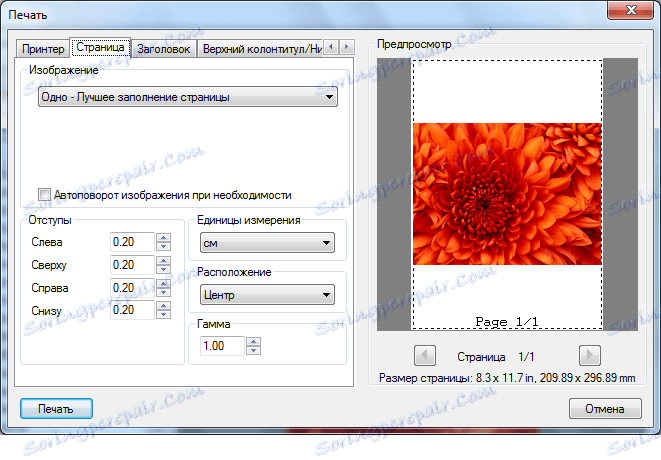Increase the Сверху margin value
This screenshot has height=460, width=661.
pos(164,260)
